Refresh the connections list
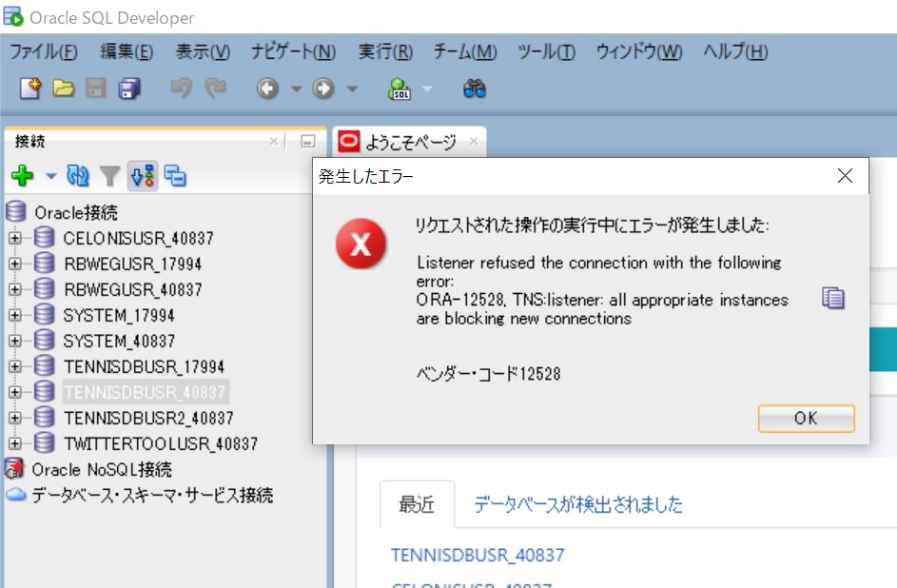 click(78, 176)
